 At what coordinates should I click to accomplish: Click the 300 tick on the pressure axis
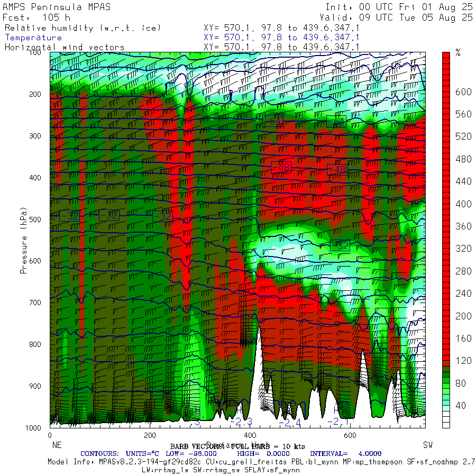[x=35, y=136]
